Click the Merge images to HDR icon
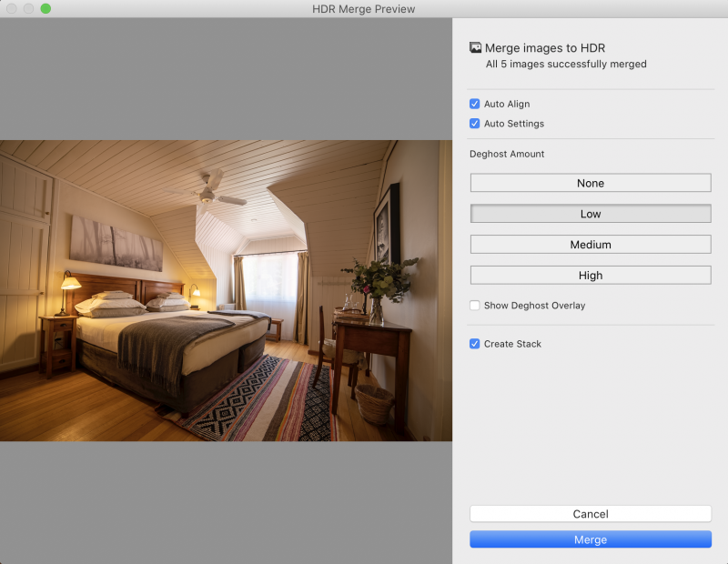This screenshot has width=728, height=564. [475, 47]
